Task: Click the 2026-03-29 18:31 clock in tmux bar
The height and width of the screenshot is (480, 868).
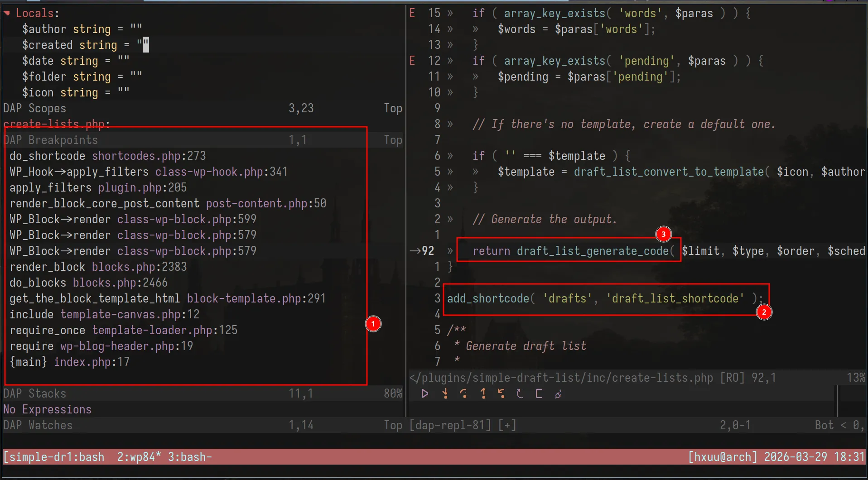Action: (815, 457)
